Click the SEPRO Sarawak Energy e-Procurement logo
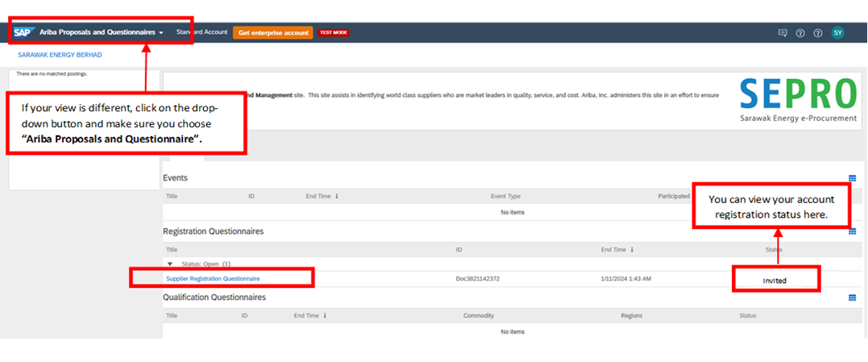Viewport: 868px width, 362px height. (x=798, y=100)
